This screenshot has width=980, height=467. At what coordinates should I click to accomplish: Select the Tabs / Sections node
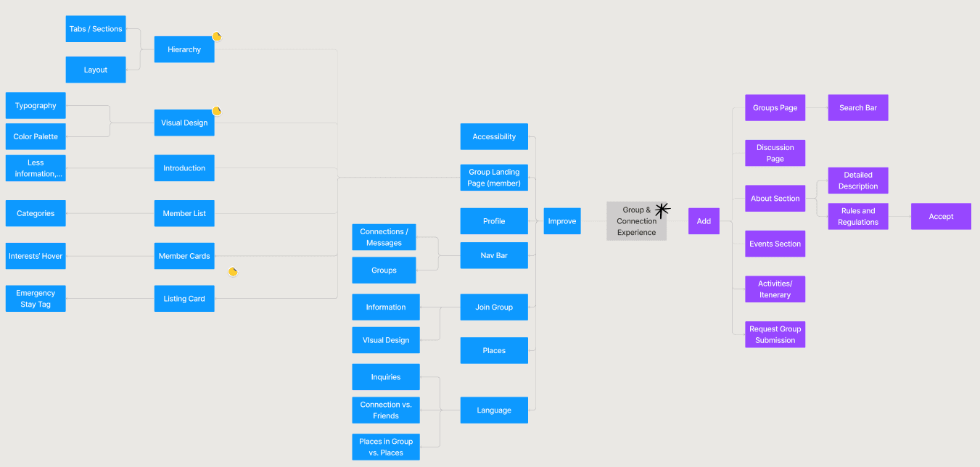pyautogui.click(x=96, y=29)
